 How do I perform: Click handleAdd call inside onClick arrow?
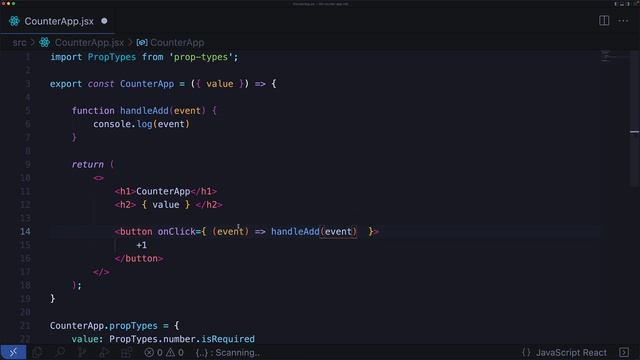click(x=296, y=232)
